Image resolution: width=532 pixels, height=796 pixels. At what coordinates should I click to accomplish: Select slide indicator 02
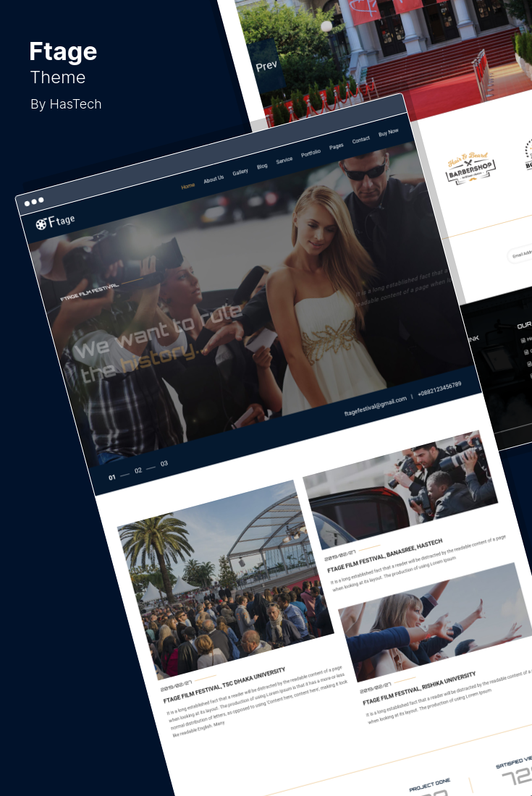pos(138,470)
